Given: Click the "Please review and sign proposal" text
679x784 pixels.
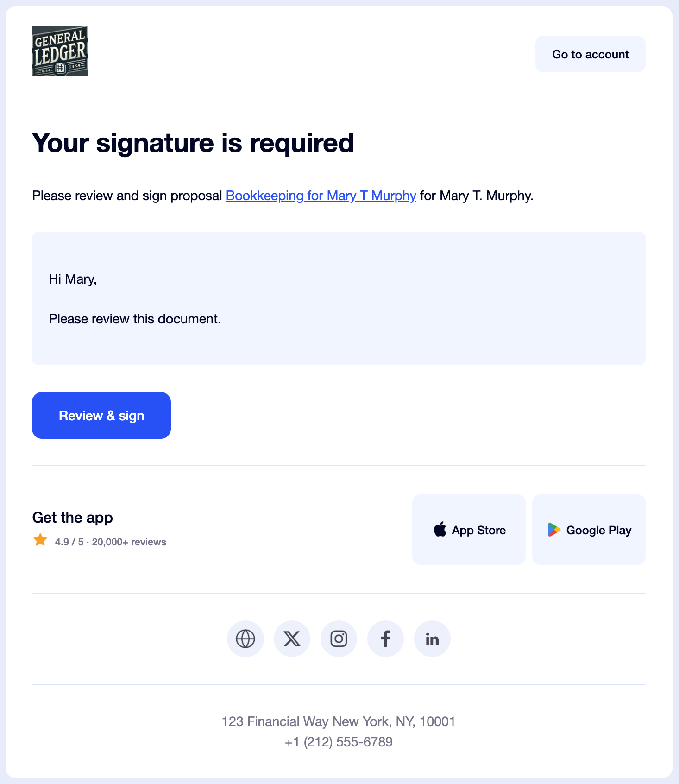Looking at the screenshot, I should tap(127, 196).
